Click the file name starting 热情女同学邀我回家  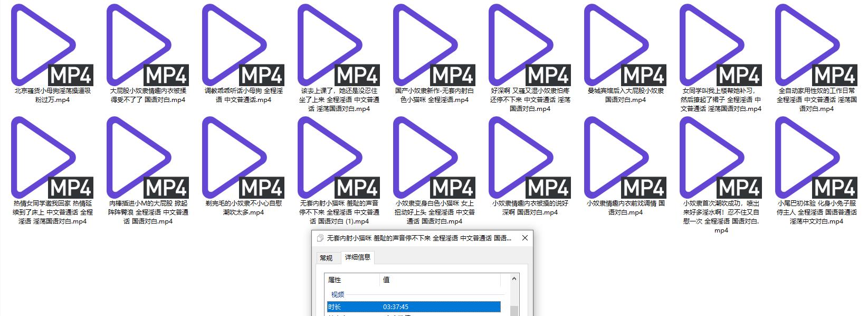click(52, 212)
